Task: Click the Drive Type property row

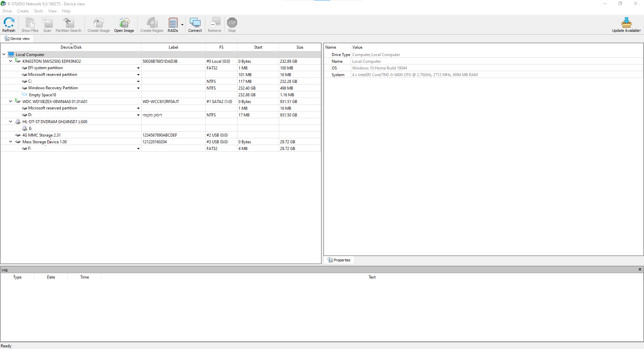Action: [483, 55]
